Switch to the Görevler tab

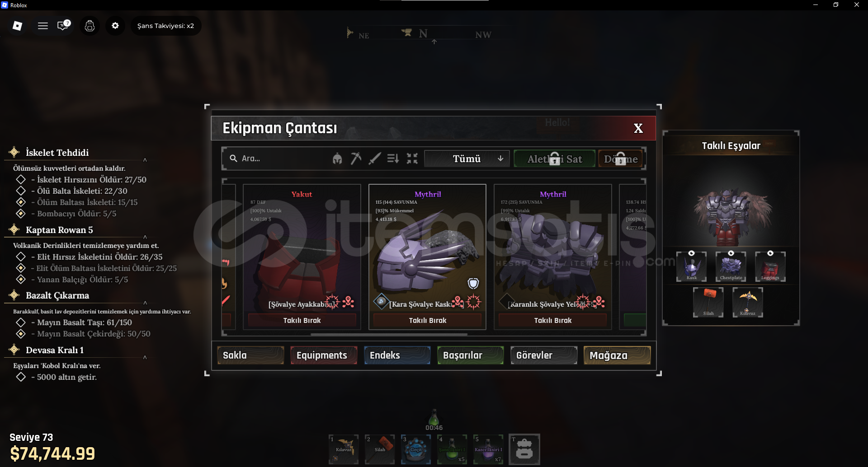[x=544, y=355]
